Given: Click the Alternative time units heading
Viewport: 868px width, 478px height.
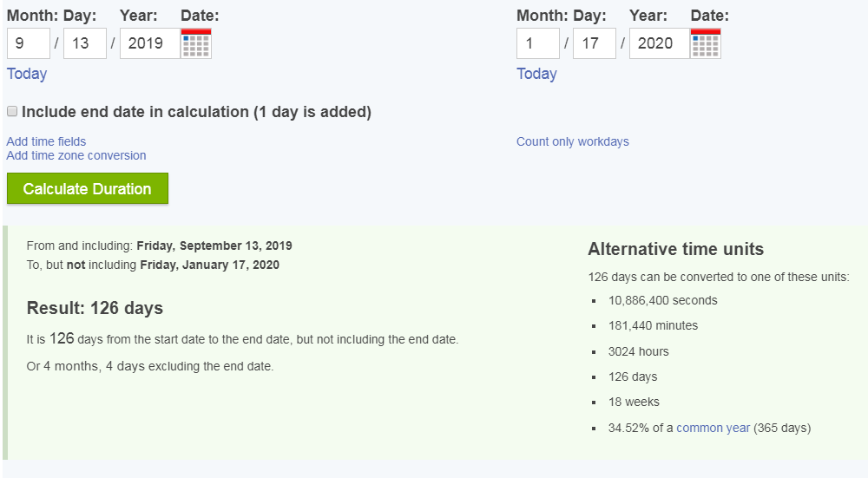Looking at the screenshot, I should (x=675, y=249).
